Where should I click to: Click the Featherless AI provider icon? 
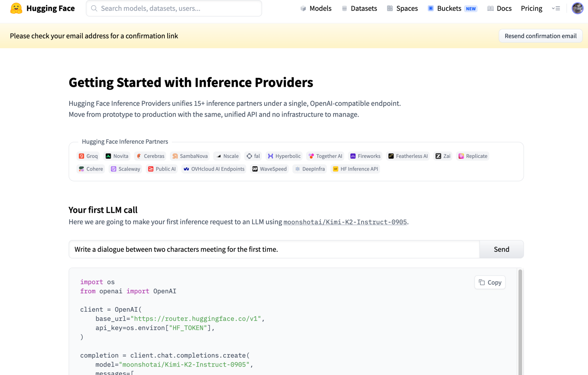click(x=391, y=156)
